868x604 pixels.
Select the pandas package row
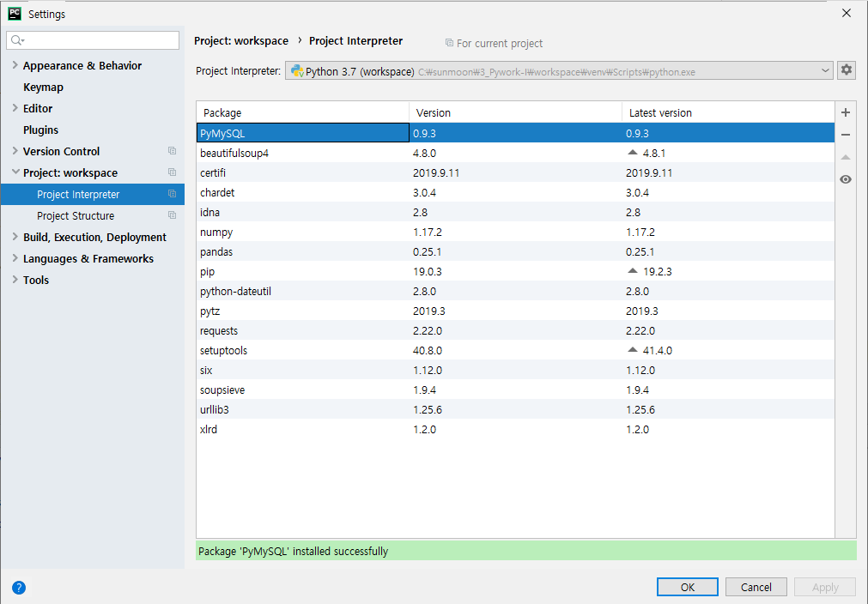(x=515, y=251)
